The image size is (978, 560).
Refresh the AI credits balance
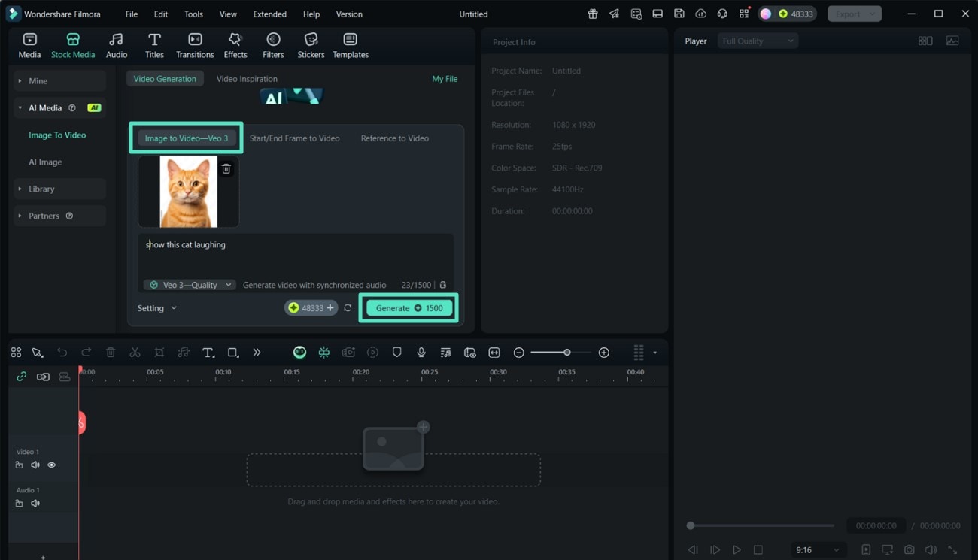[348, 308]
